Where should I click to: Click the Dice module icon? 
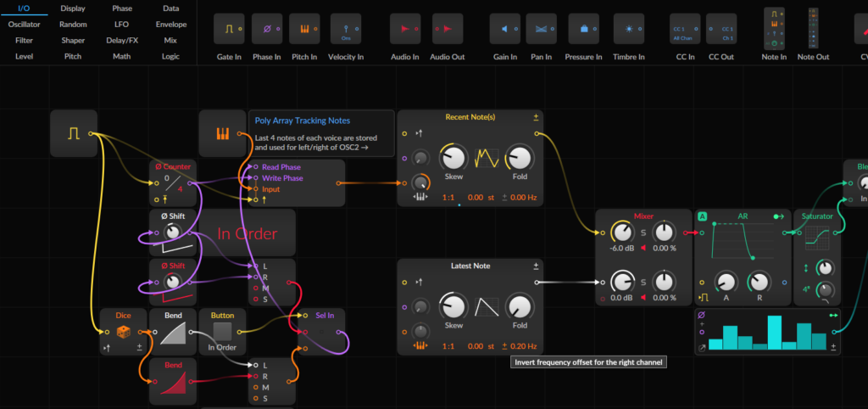[x=123, y=333]
